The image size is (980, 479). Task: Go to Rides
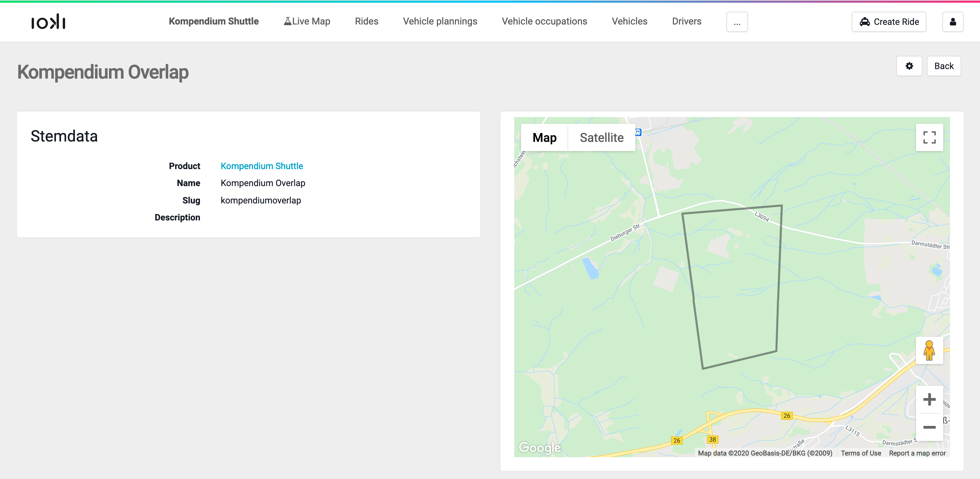click(366, 21)
